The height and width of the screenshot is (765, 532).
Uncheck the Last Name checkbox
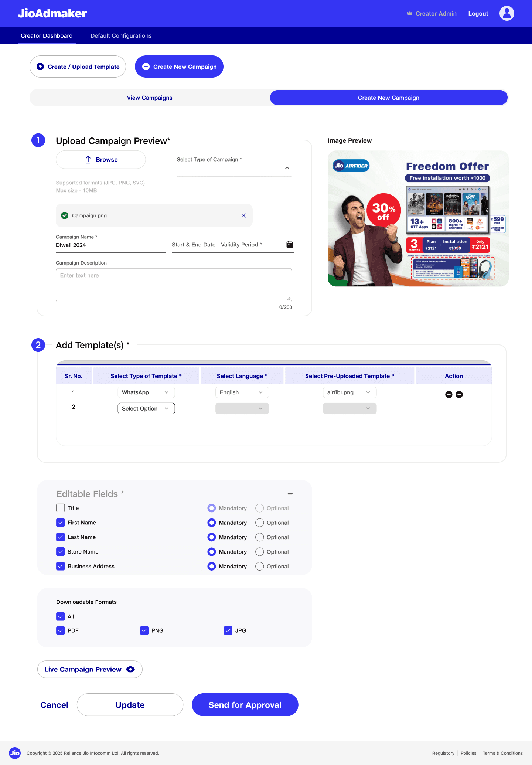(61, 537)
